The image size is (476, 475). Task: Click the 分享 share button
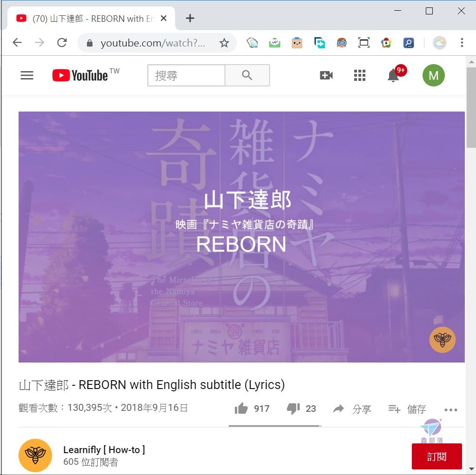pos(352,409)
